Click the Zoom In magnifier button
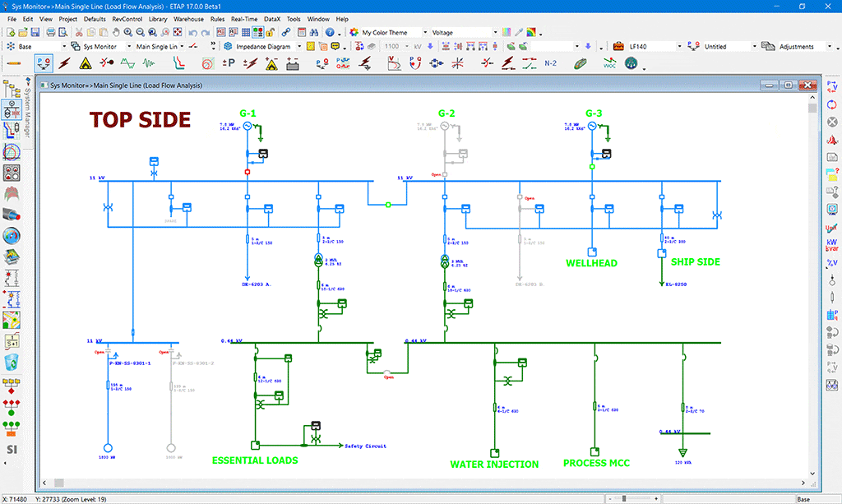 click(127, 30)
